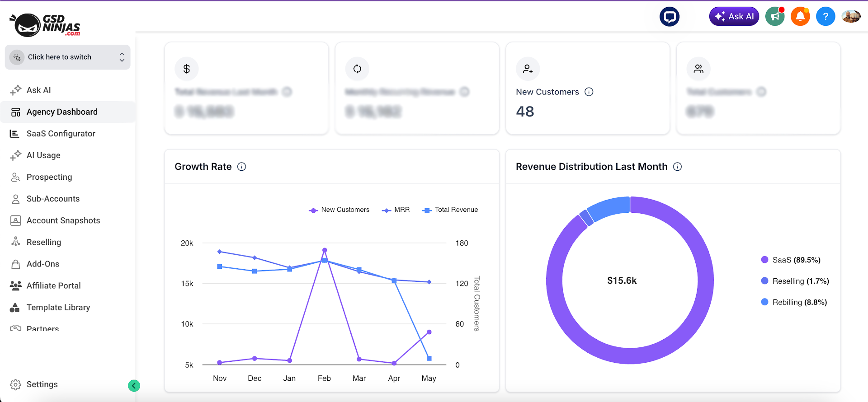Open the help question mark icon

click(x=826, y=17)
